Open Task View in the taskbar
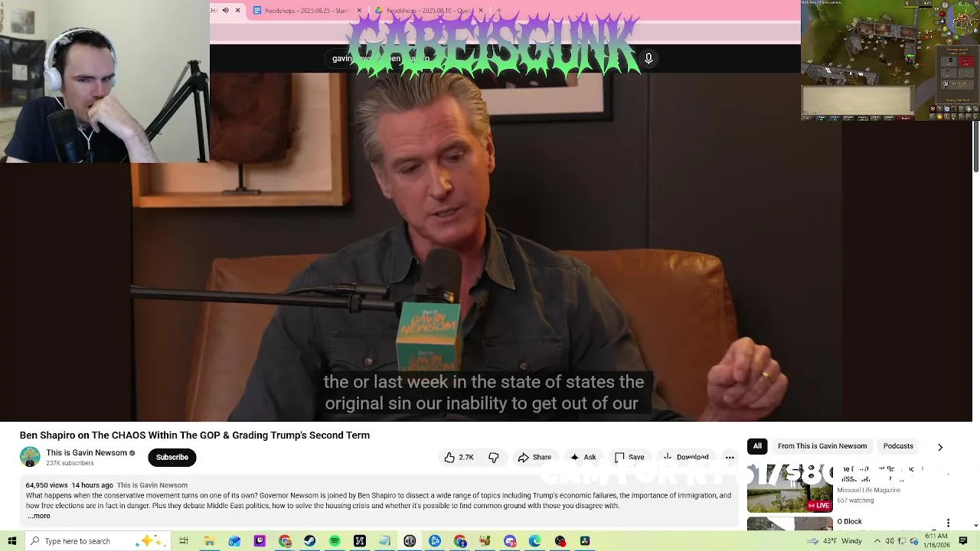 click(184, 541)
